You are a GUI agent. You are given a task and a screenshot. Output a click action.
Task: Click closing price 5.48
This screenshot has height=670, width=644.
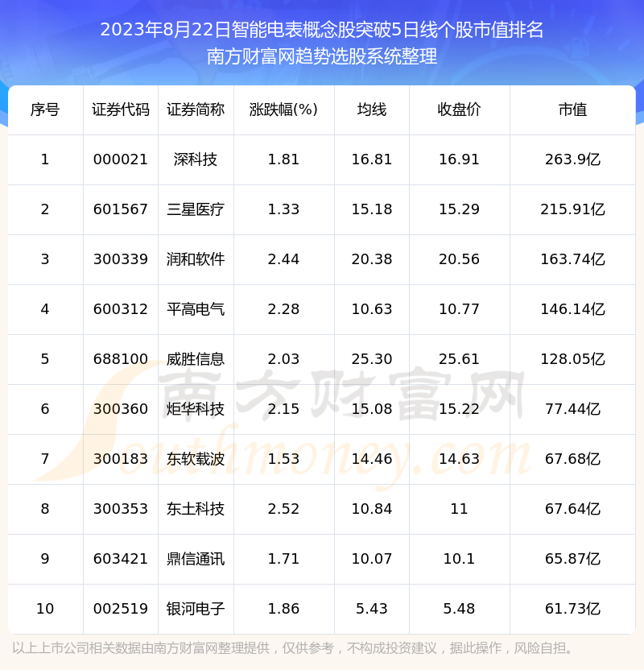(x=459, y=610)
